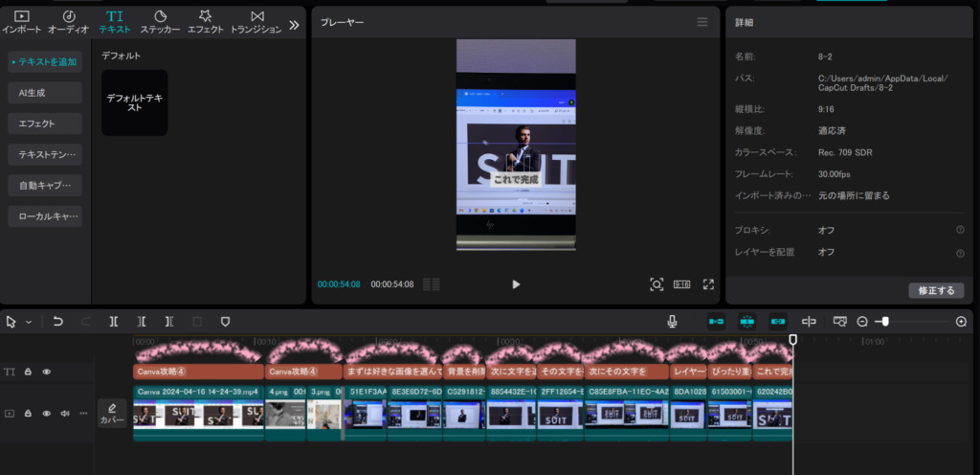The width and height of the screenshot is (980, 475).
Task: Open the ステッカー (Sticker) tab
Action: pos(160,22)
